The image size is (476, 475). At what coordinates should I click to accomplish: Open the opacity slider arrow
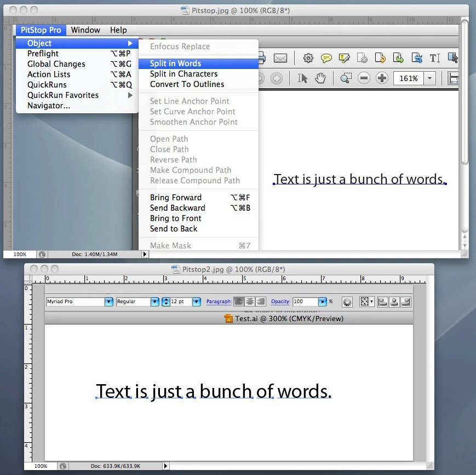click(323, 302)
